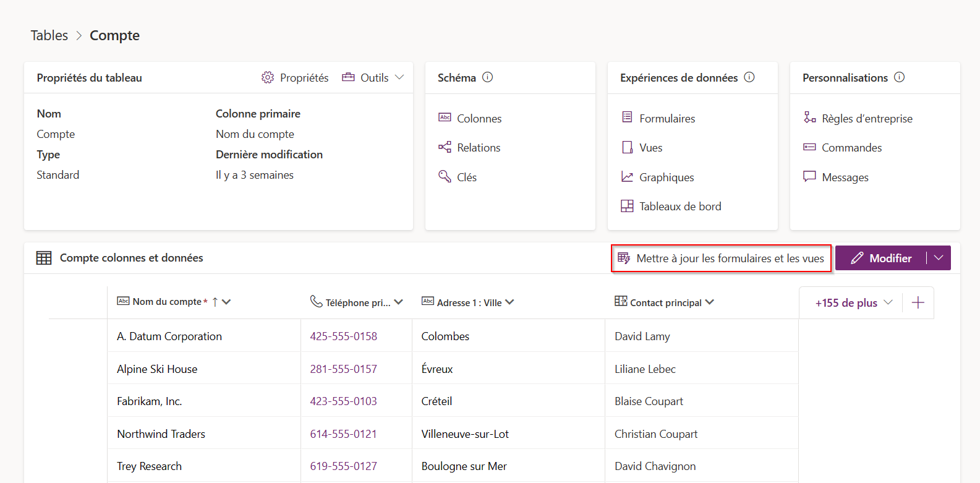Go back to Tables breadcrumb
The width and height of the screenshot is (980, 483).
click(49, 35)
